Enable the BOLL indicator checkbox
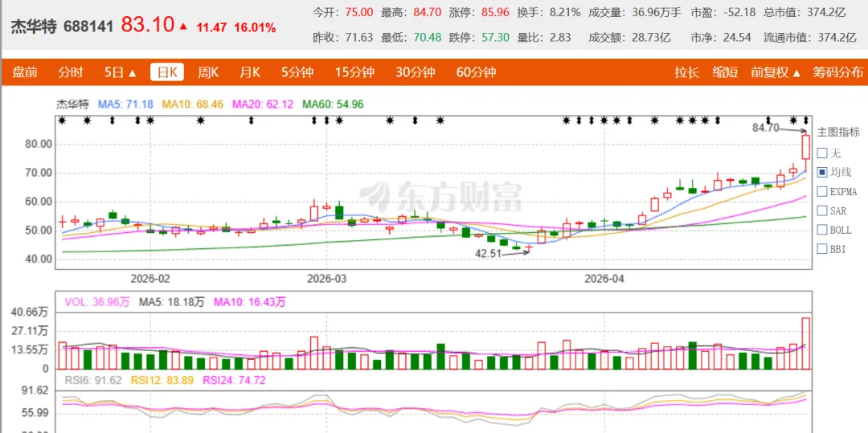 [x=822, y=230]
